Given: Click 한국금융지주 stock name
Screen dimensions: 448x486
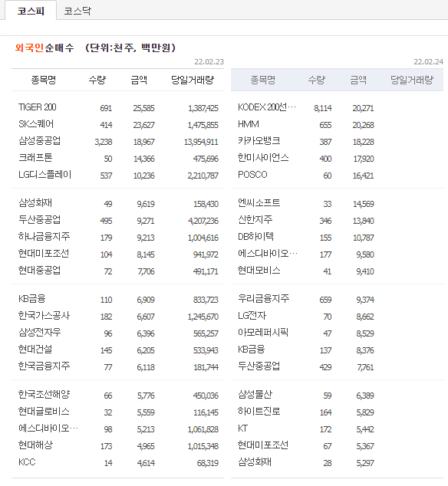Looking at the screenshot, I should coord(44,366).
